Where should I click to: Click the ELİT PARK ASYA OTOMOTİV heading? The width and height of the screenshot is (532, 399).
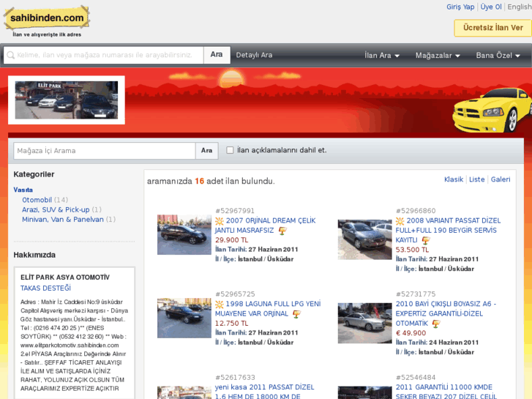(x=65, y=277)
